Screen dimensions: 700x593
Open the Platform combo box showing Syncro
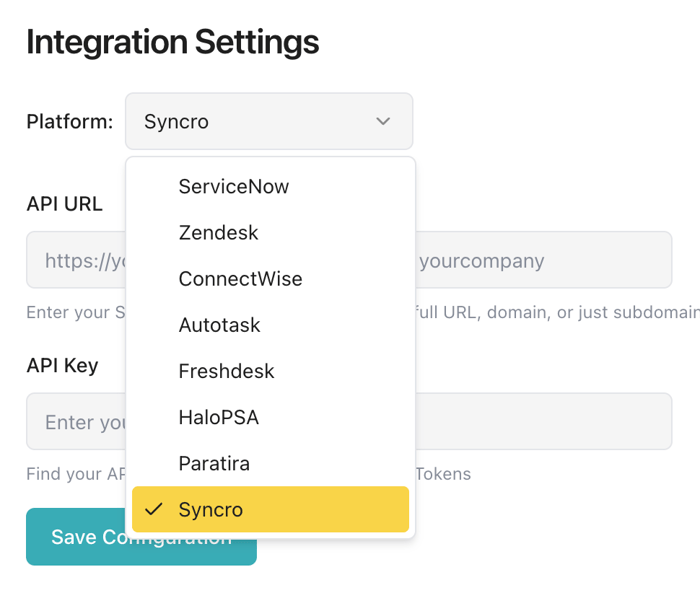(268, 121)
